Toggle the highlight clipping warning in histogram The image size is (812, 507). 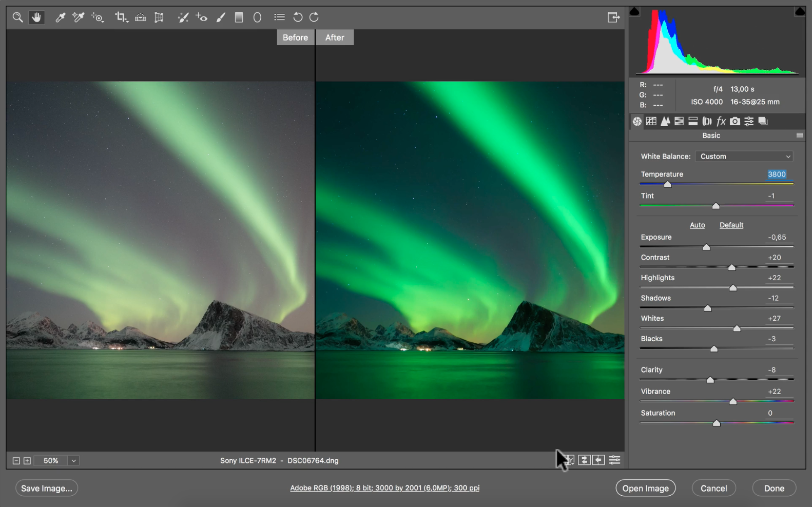799,11
